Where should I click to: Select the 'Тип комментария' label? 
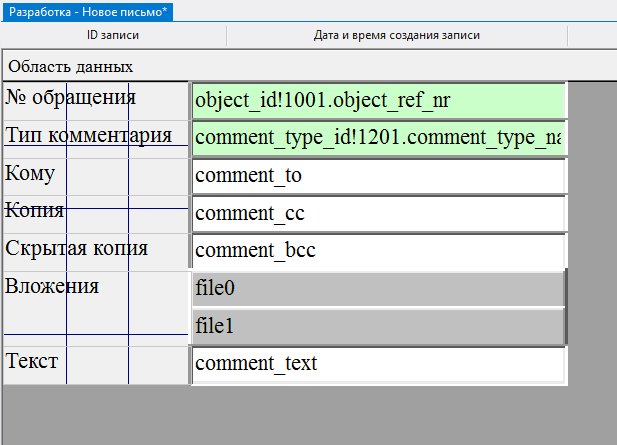[x=88, y=135]
